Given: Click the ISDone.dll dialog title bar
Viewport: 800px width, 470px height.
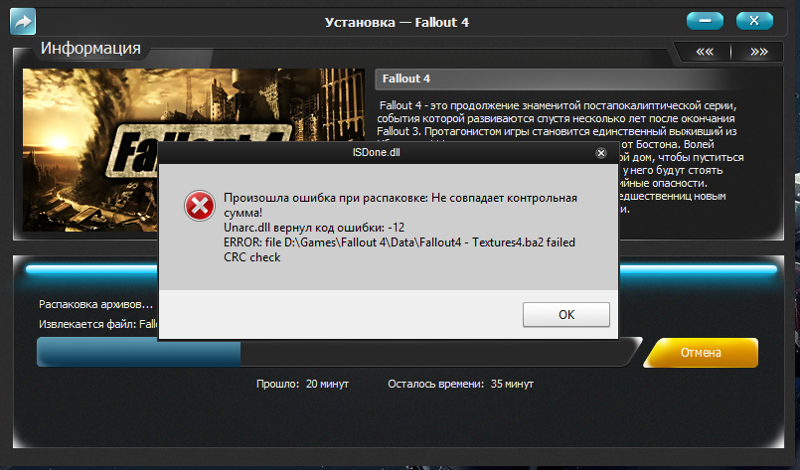Looking at the screenshot, I should (x=376, y=153).
